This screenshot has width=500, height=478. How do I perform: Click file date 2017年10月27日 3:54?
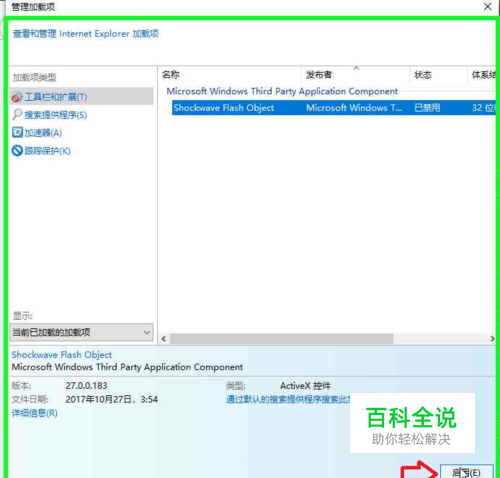[x=111, y=399]
